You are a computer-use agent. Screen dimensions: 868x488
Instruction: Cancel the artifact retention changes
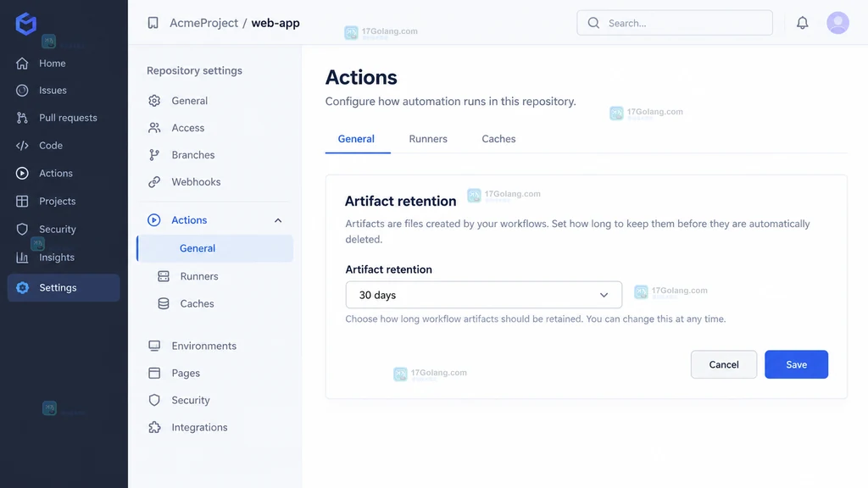click(724, 364)
